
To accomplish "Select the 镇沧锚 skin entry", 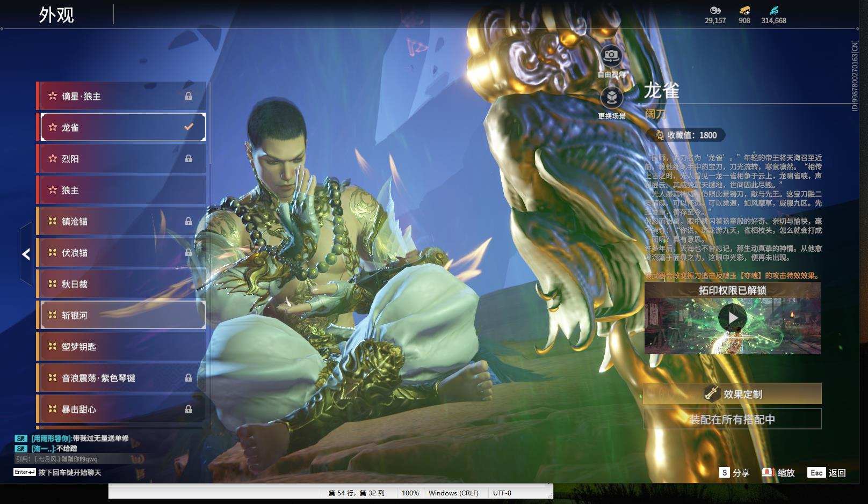I will click(x=121, y=221).
